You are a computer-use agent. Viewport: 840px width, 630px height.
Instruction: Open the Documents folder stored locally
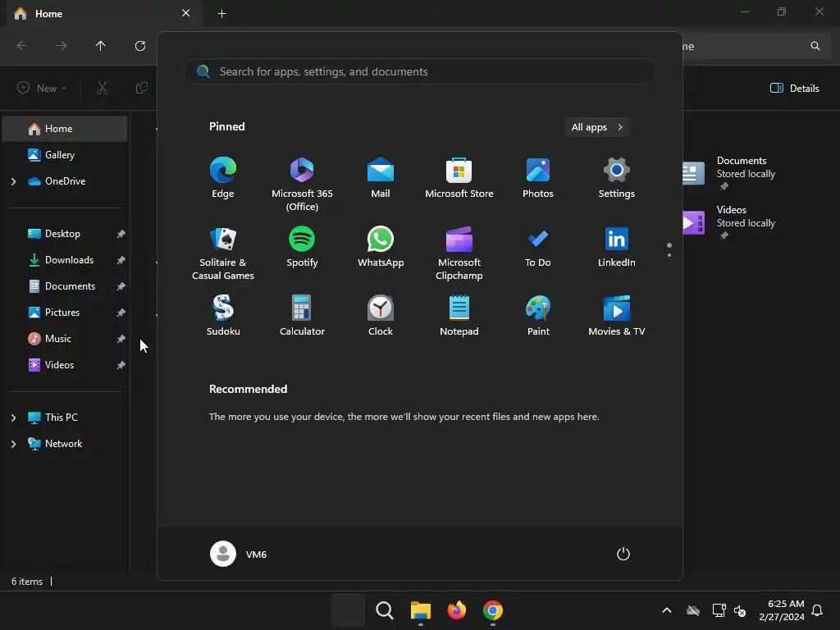coord(729,173)
